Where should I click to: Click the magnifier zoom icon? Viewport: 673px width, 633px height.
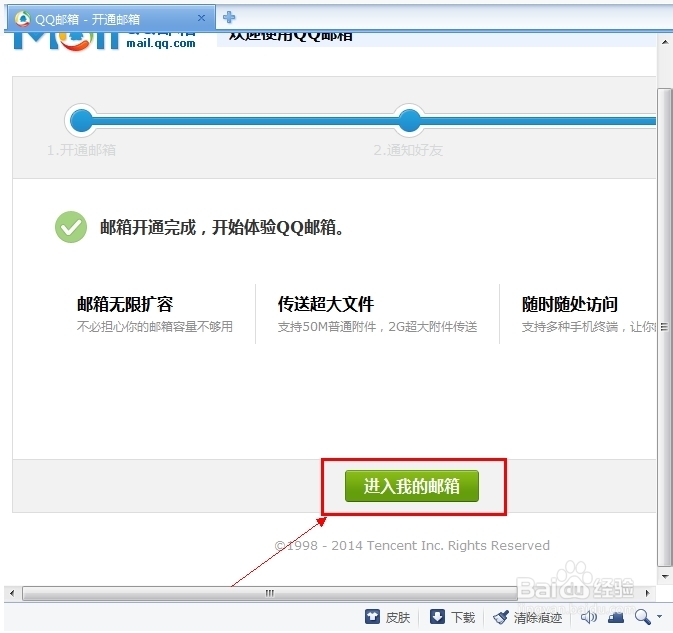click(643, 617)
